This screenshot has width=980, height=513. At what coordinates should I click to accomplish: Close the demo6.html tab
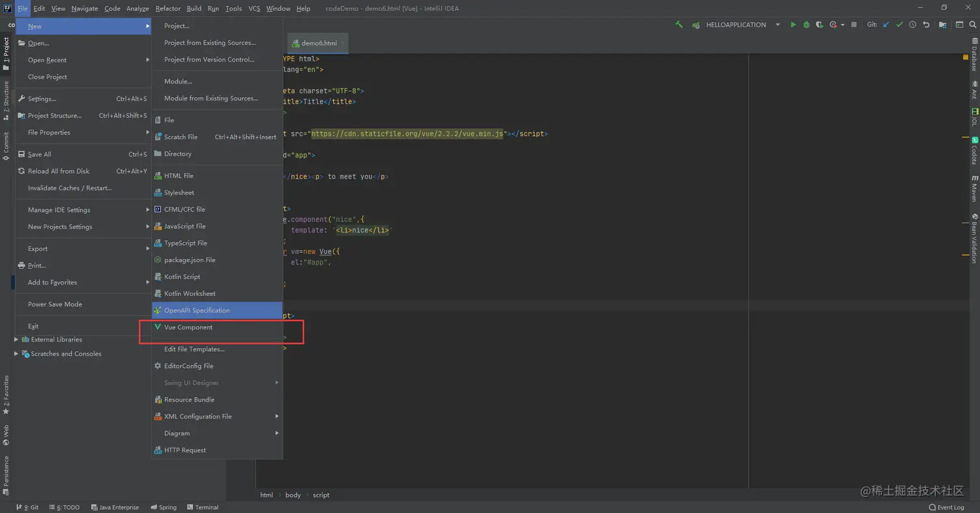[x=343, y=43]
